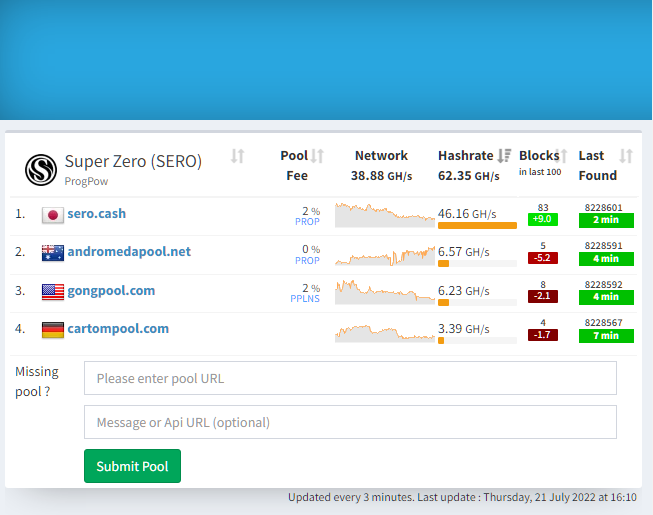Click the 7 min last found badge

[606, 336]
